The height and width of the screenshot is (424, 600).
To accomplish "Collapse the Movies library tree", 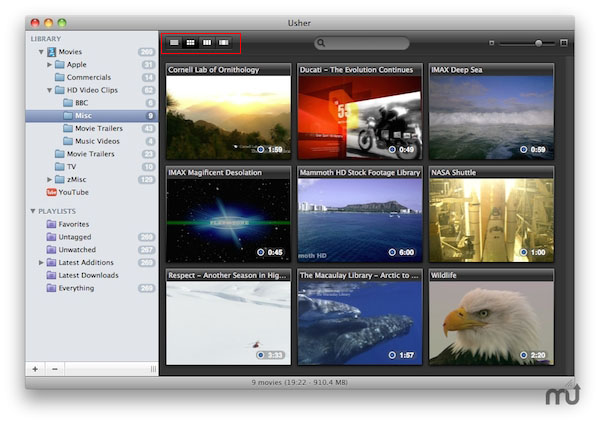I will point(41,52).
